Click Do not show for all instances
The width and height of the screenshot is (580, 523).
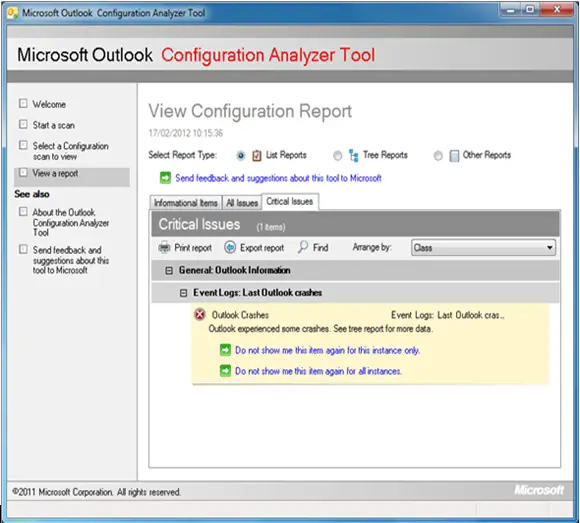(x=318, y=371)
